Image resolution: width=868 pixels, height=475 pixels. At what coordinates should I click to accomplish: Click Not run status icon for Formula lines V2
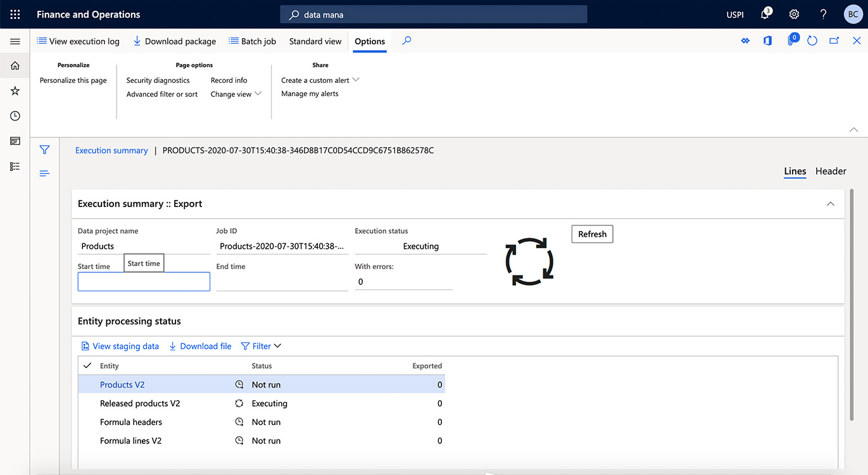click(x=239, y=441)
